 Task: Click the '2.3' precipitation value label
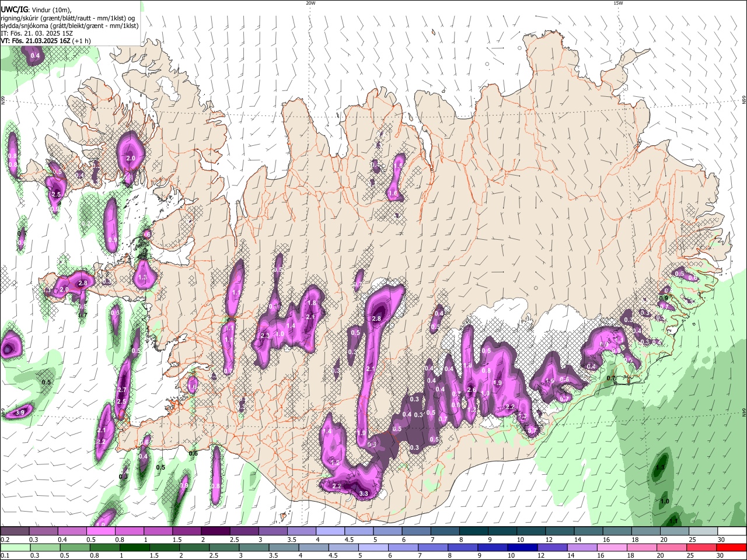265,335
